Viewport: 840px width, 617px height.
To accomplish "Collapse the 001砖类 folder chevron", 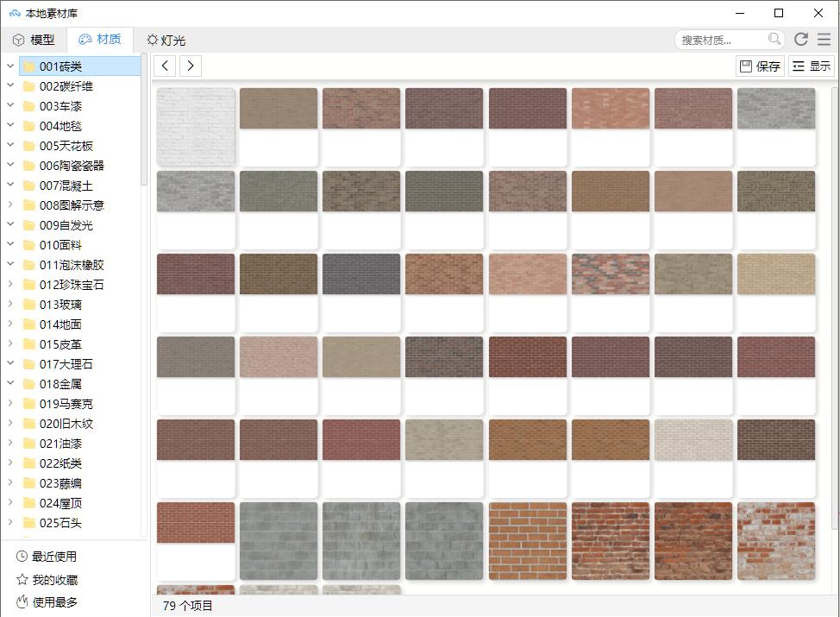I will pos(10,66).
